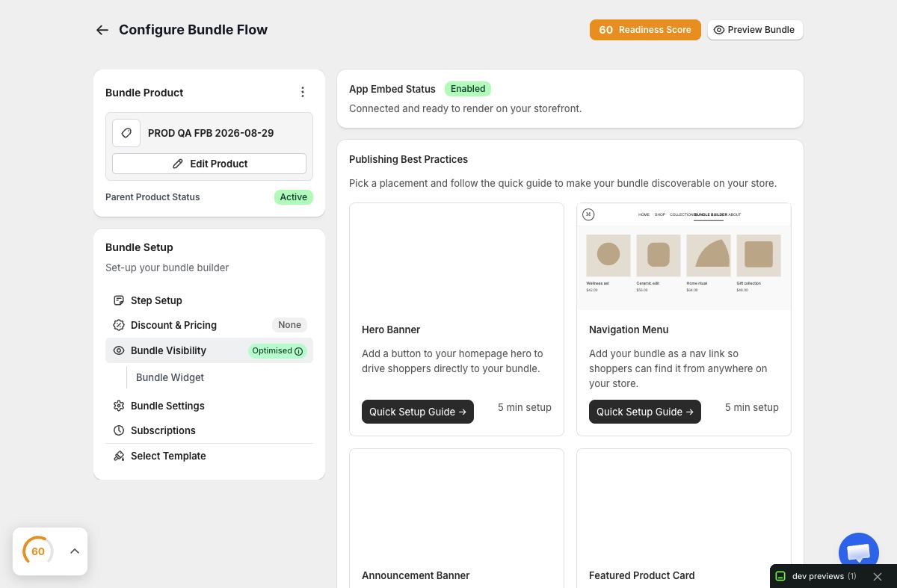Screen dimensions: 897x588
Task: Close the dev previews bar
Action: [878, 577]
